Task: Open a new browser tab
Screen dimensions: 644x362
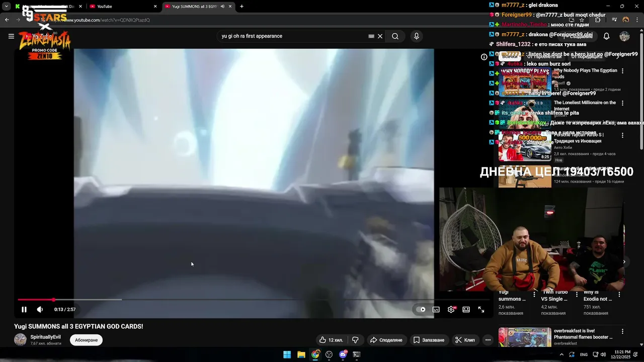Action: tap(242, 7)
